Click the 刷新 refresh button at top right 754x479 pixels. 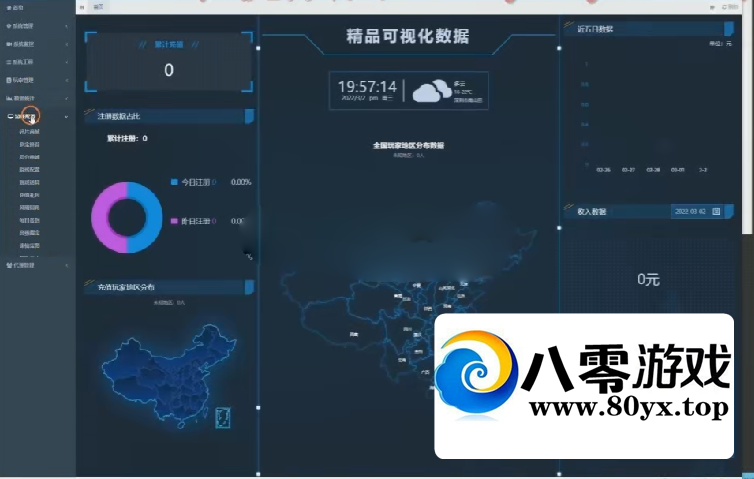point(730,7)
